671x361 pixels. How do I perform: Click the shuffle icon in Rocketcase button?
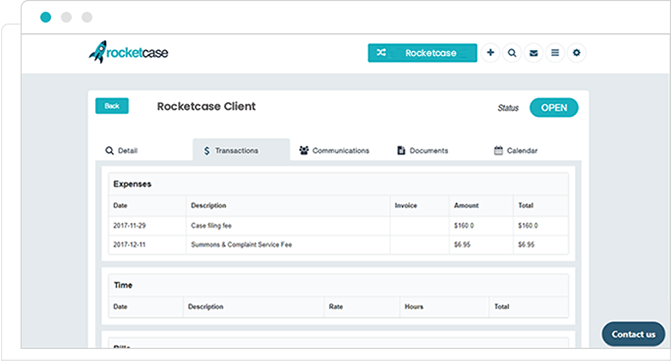click(x=381, y=53)
